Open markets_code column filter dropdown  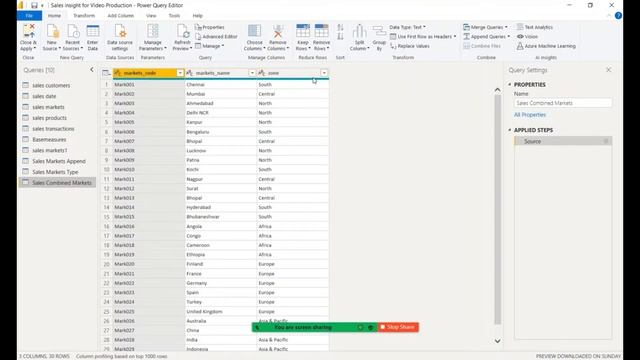(x=180, y=73)
